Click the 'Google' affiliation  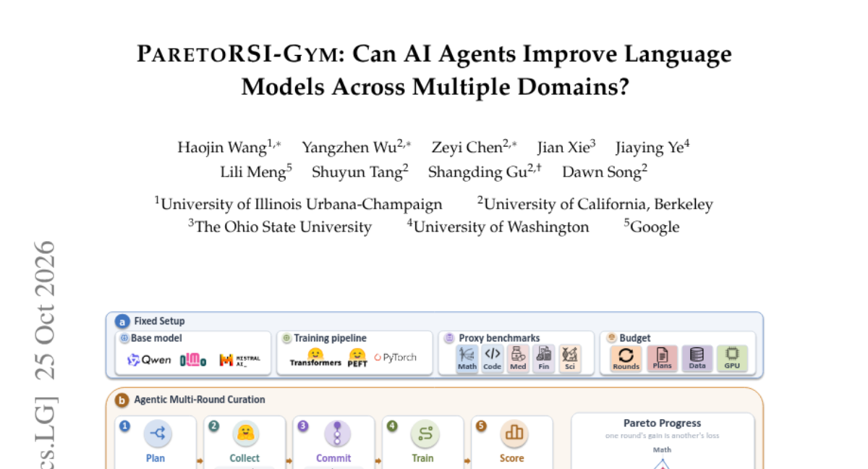[x=655, y=227]
